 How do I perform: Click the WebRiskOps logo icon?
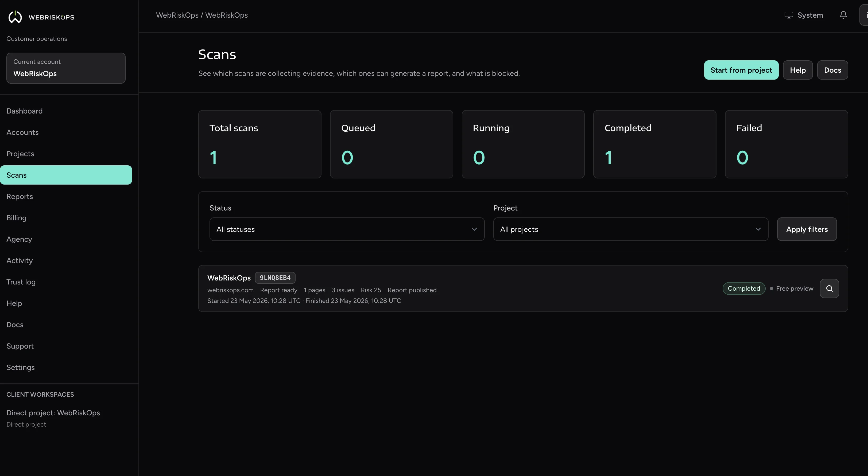[15, 17]
